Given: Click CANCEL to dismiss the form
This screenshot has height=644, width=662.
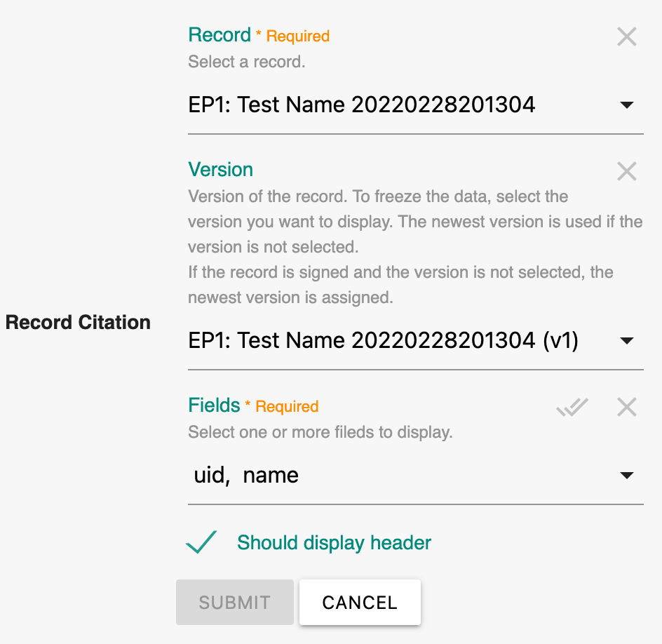Looking at the screenshot, I should point(360,602).
